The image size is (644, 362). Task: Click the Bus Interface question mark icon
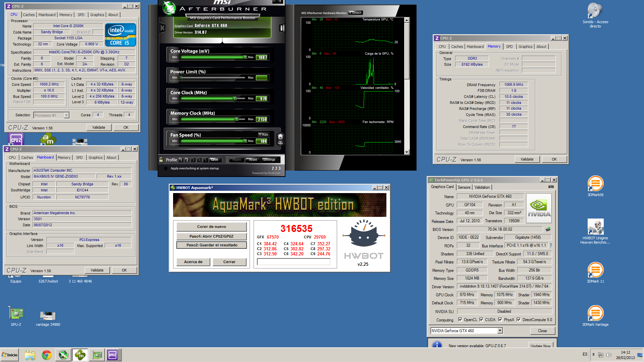point(550,245)
